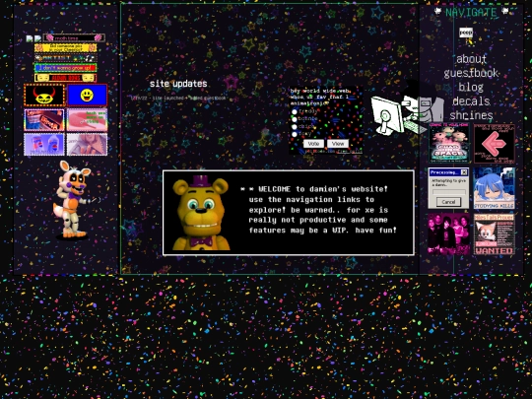
Task: Click the yellow blinkie banner below 'math time'
Action: (65, 48)
